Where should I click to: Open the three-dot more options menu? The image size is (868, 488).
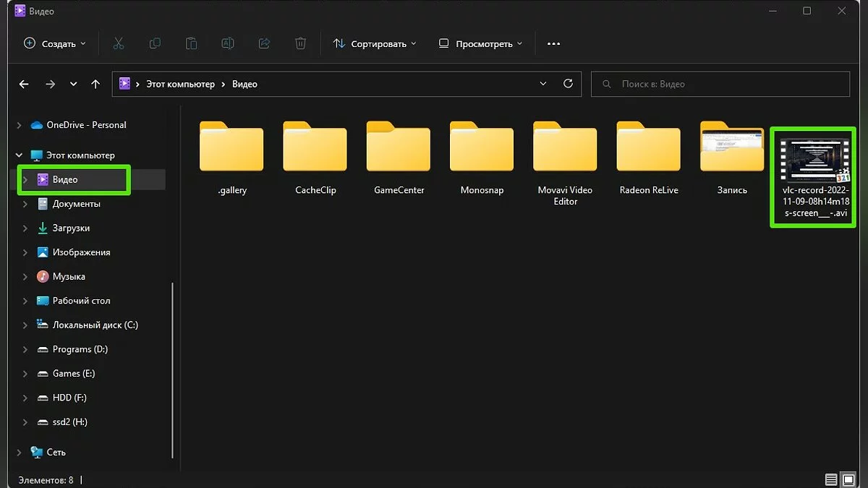pyautogui.click(x=553, y=43)
